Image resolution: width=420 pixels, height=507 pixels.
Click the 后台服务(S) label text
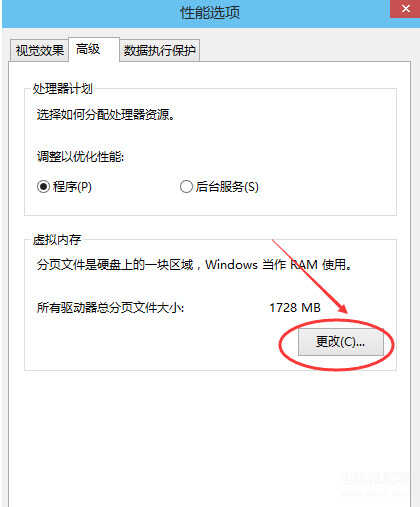pyautogui.click(x=227, y=186)
